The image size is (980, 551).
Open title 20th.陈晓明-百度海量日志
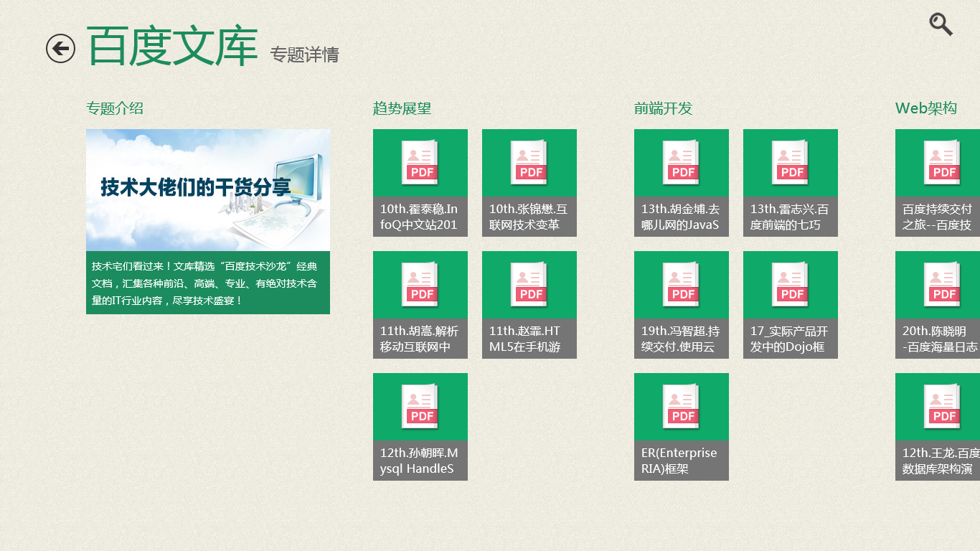(x=938, y=339)
